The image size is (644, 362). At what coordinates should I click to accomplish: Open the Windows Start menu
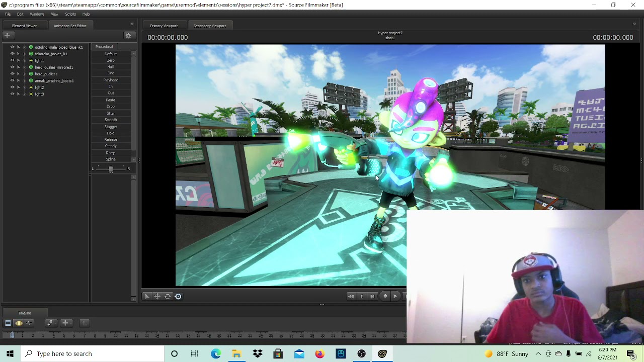click(x=10, y=354)
